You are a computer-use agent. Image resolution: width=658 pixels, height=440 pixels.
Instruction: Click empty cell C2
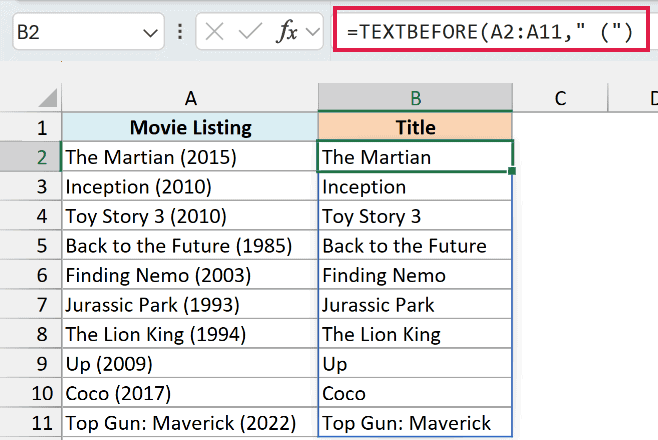click(x=560, y=157)
